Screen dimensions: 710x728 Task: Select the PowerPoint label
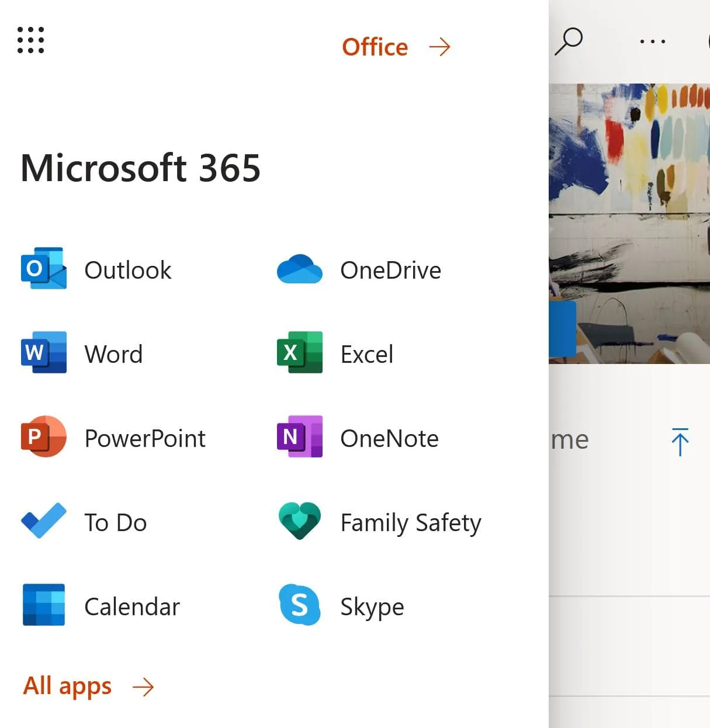[146, 439]
